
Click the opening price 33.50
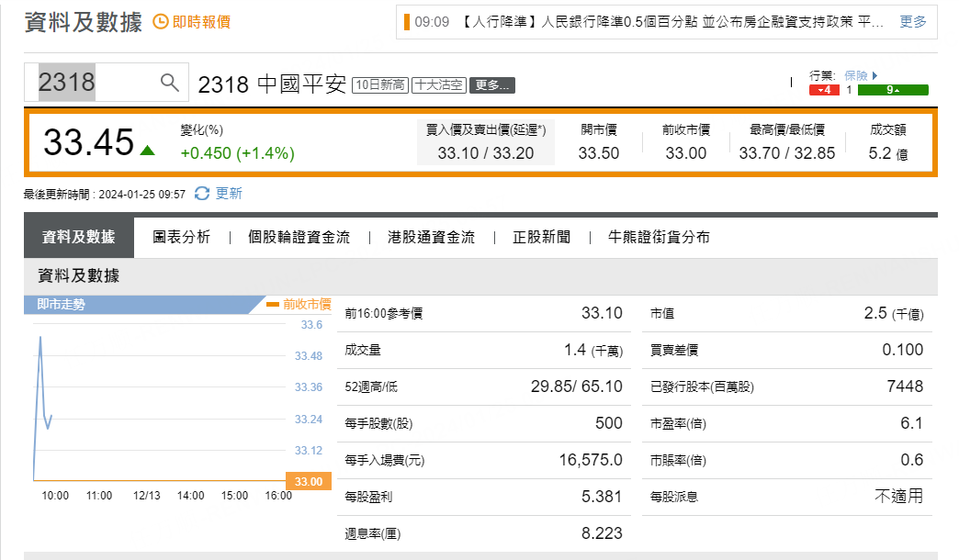pyautogui.click(x=599, y=153)
